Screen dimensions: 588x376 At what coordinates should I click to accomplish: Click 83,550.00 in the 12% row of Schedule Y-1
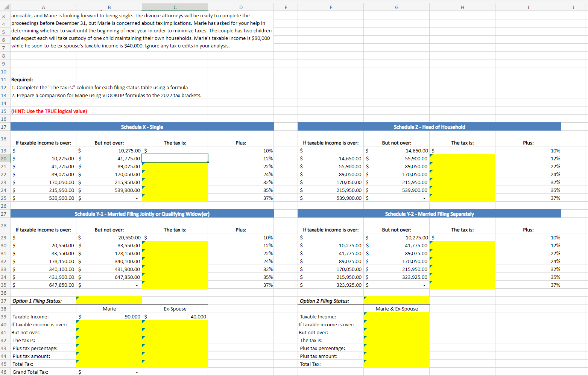[109, 245]
